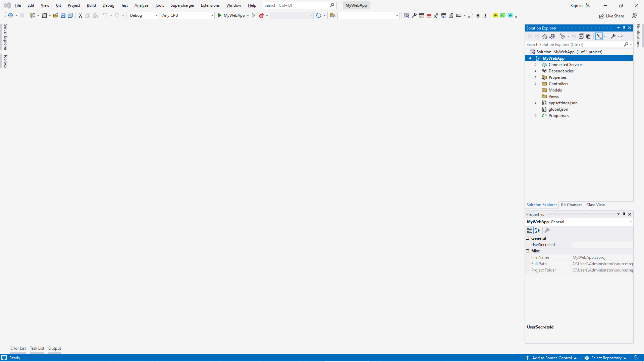
Task: Start without debugging using outlined play icon
Action: tap(254, 15)
